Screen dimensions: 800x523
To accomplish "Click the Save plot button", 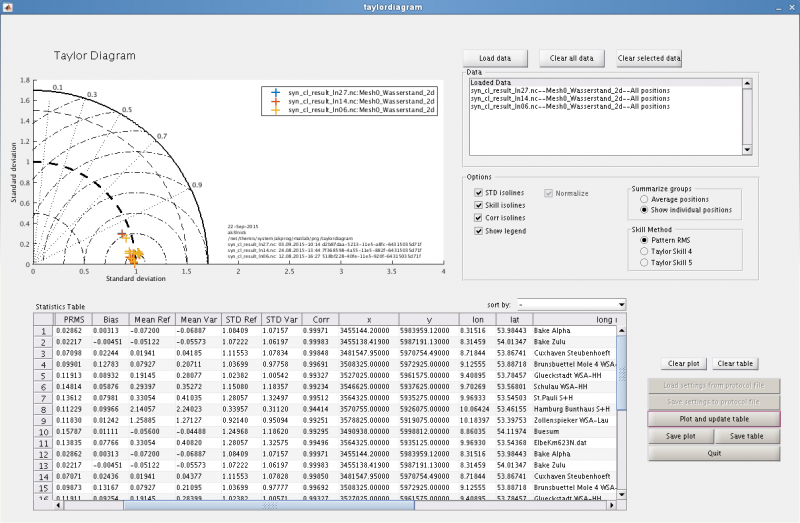I will (x=681, y=436).
